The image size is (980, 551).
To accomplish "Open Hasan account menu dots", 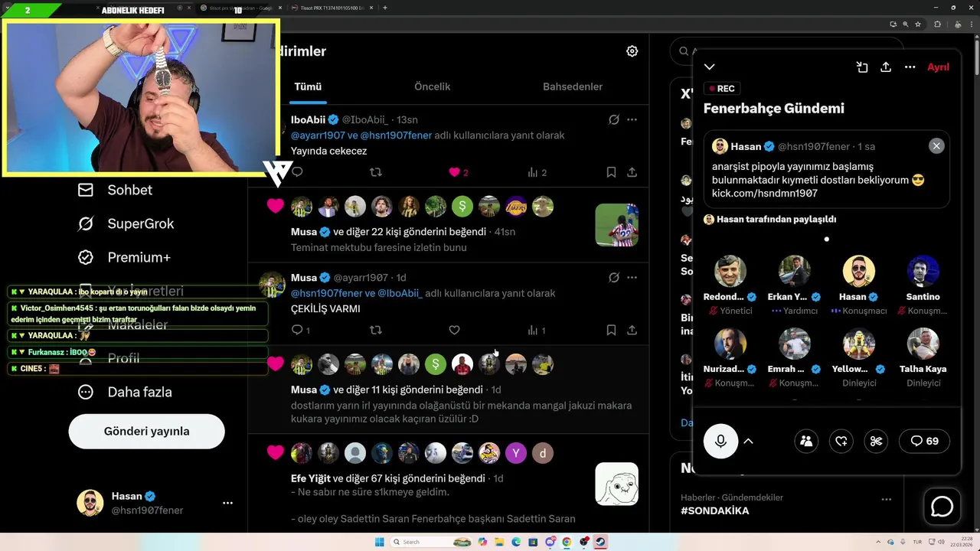I will click(x=227, y=503).
